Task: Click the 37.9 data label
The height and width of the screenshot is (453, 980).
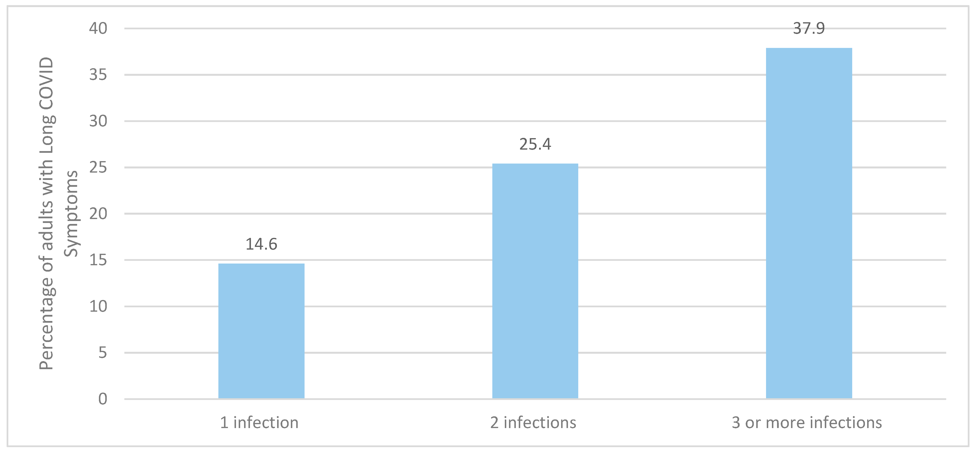Action: tap(809, 29)
